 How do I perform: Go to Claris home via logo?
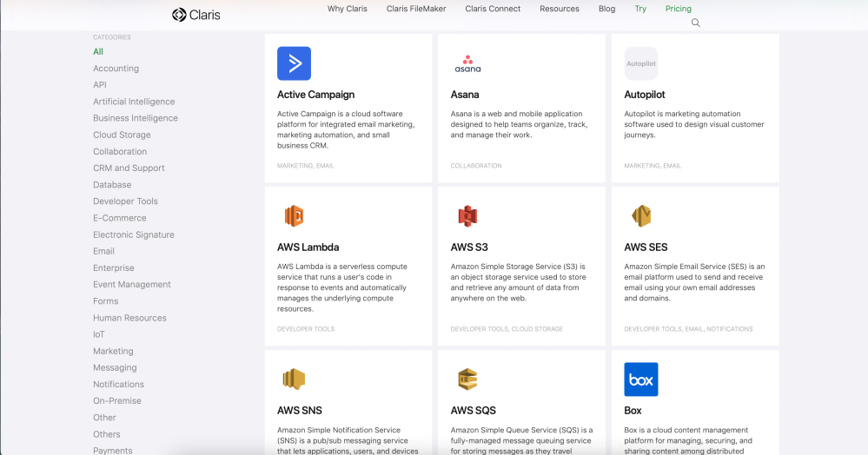196,15
